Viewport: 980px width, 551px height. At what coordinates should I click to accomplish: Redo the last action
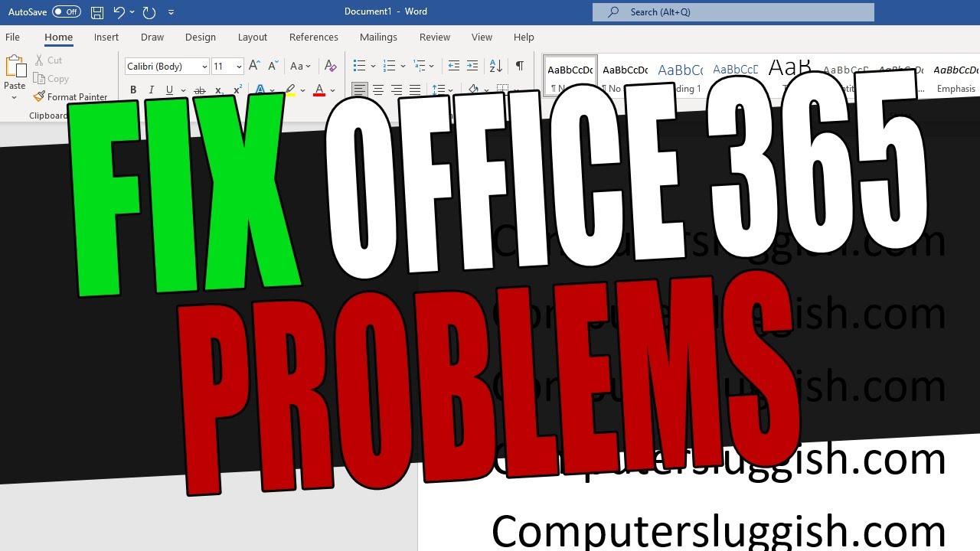149,11
